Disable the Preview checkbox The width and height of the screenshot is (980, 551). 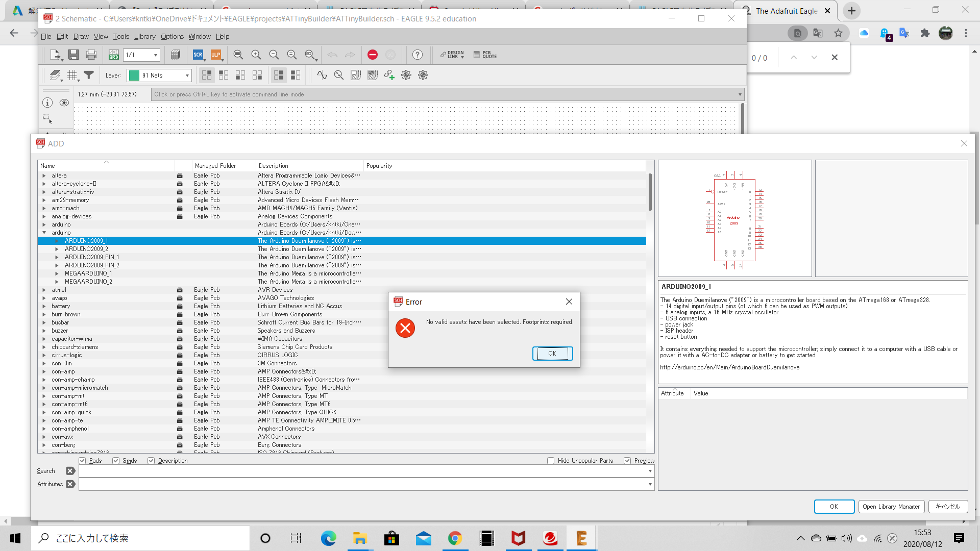628,461
